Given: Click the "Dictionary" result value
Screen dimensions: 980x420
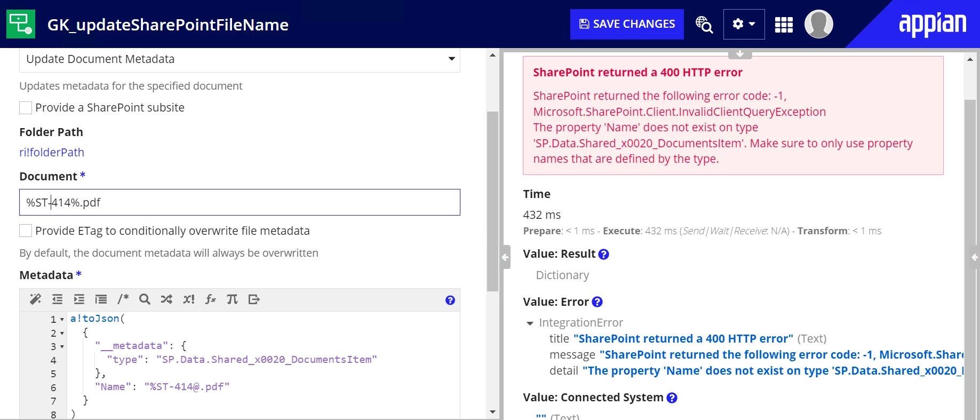Looking at the screenshot, I should coord(562,275).
